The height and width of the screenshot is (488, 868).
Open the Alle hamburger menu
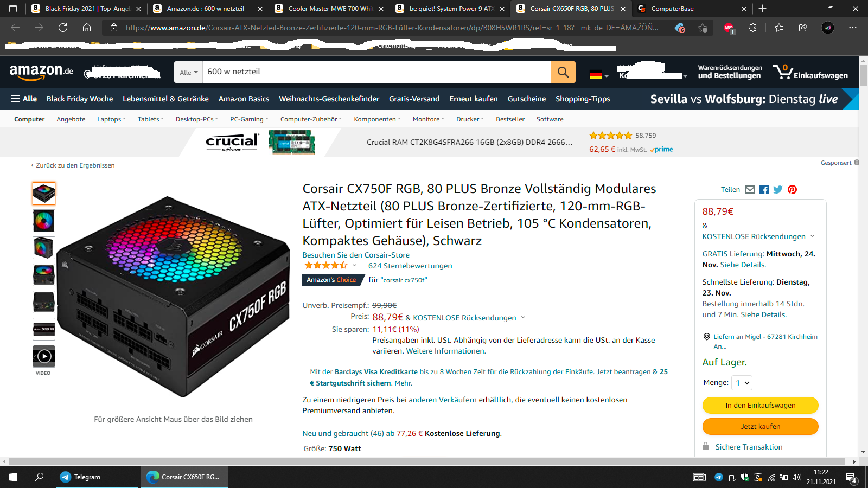click(x=24, y=99)
